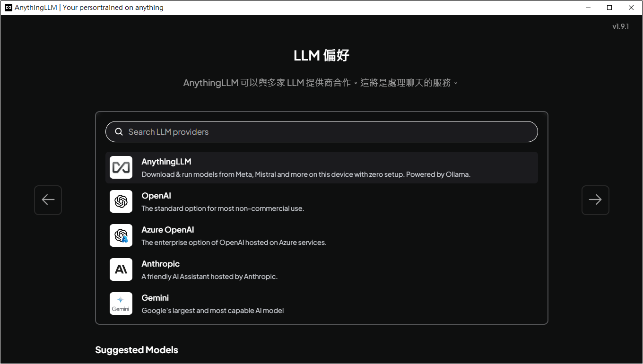The image size is (643, 364).
Task: Click the OpenAI knot logo icon
Action: click(121, 201)
